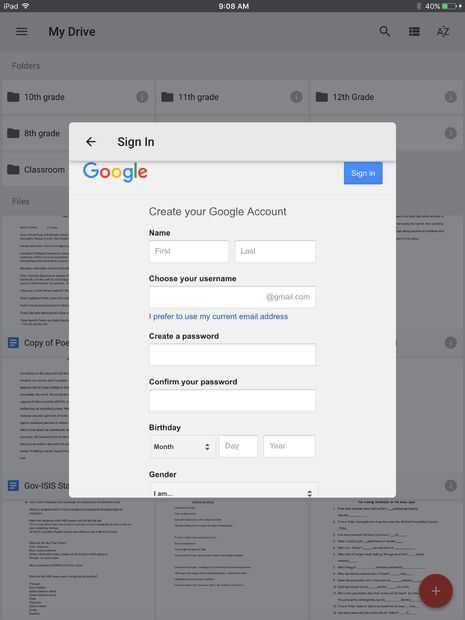Select the Create a password field
Image resolution: width=465 pixels, height=620 pixels.
(x=232, y=355)
